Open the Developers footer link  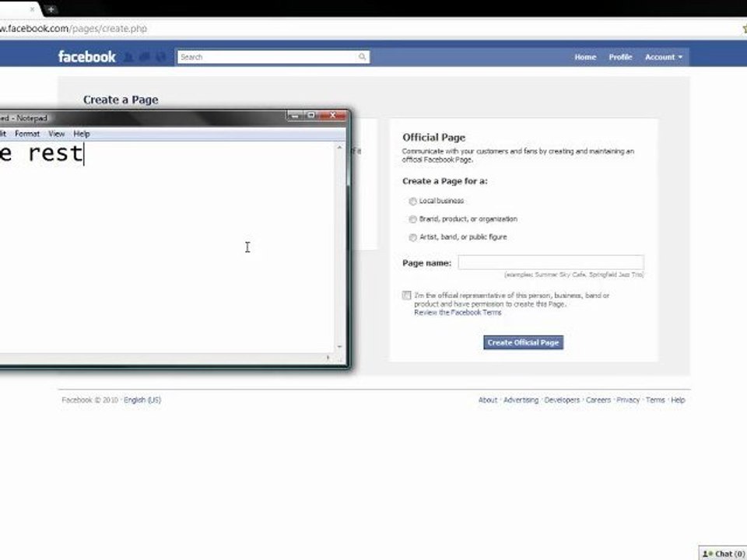pyautogui.click(x=562, y=400)
